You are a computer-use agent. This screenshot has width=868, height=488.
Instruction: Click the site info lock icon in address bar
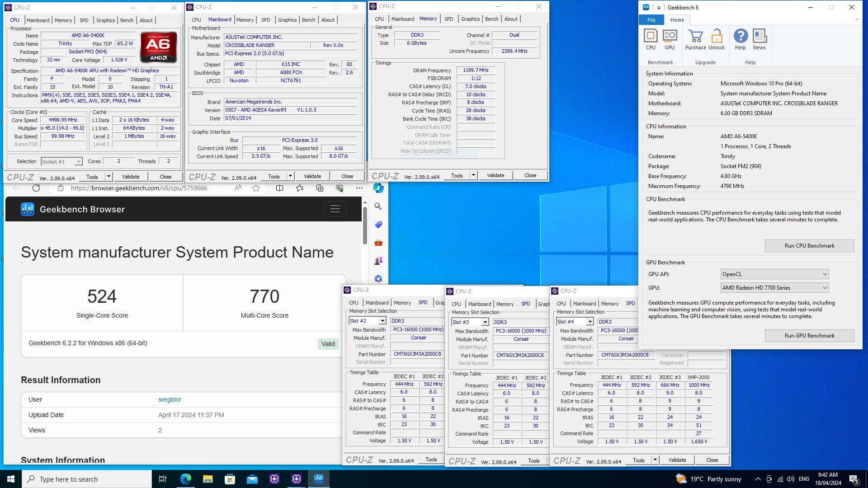pos(60,188)
